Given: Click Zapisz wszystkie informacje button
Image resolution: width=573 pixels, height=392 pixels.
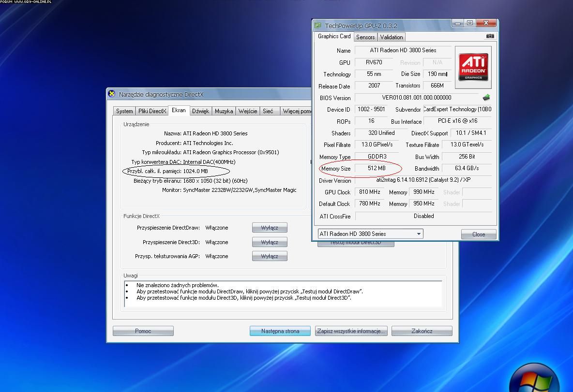Looking at the screenshot, I should tap(351, 331).
